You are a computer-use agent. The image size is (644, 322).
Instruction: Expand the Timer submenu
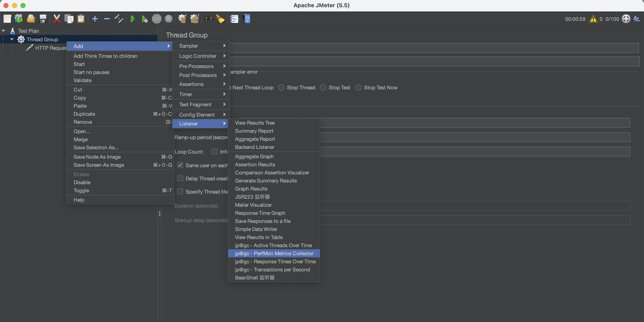[x=201, y=94]
